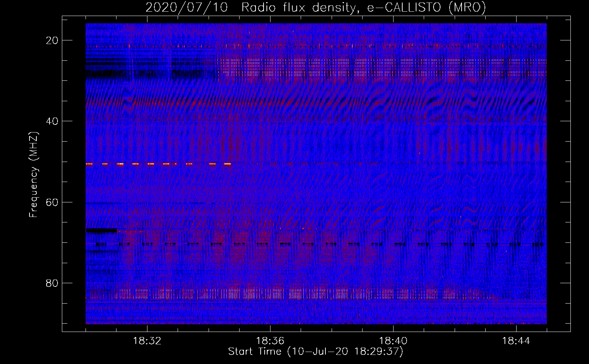Click the '60' frequency tick label
Screen dimensions: 589x364
[x=52, y=202]
